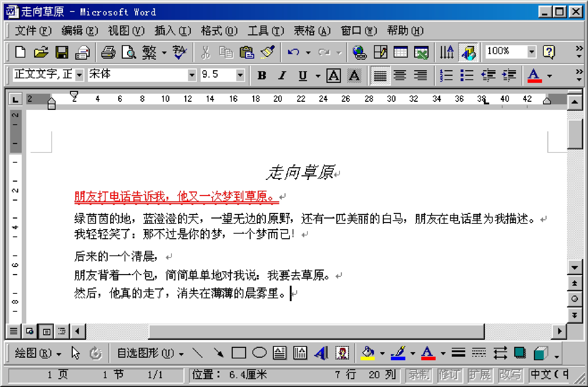Open the 格式(O) menu

(219, 31)
